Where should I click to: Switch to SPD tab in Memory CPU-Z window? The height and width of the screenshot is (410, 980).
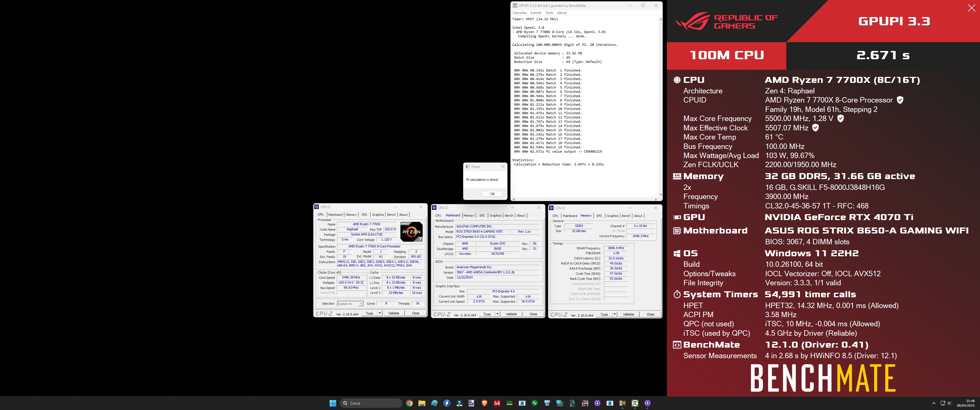pos(599,216)
